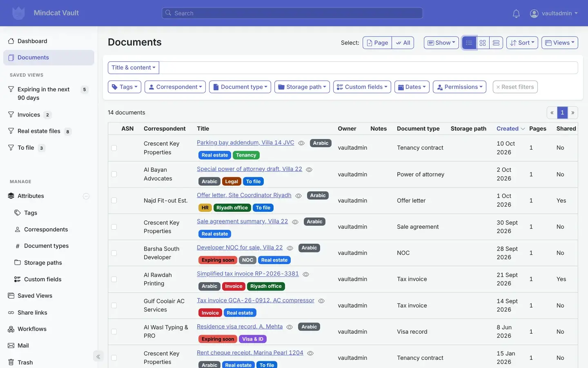Collapse the sidebar with the double chevron
This screenshot has width=588, height=368.
[x=98, y=357]
